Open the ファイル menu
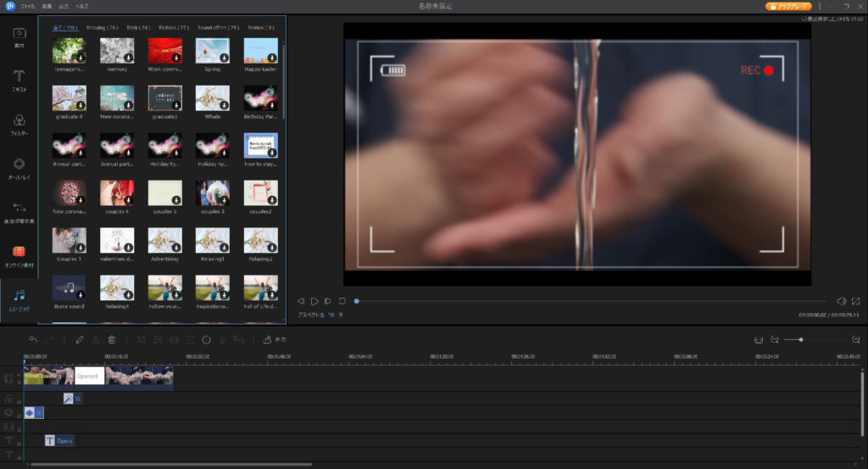 pyautogui.click(x=28, y=6)
